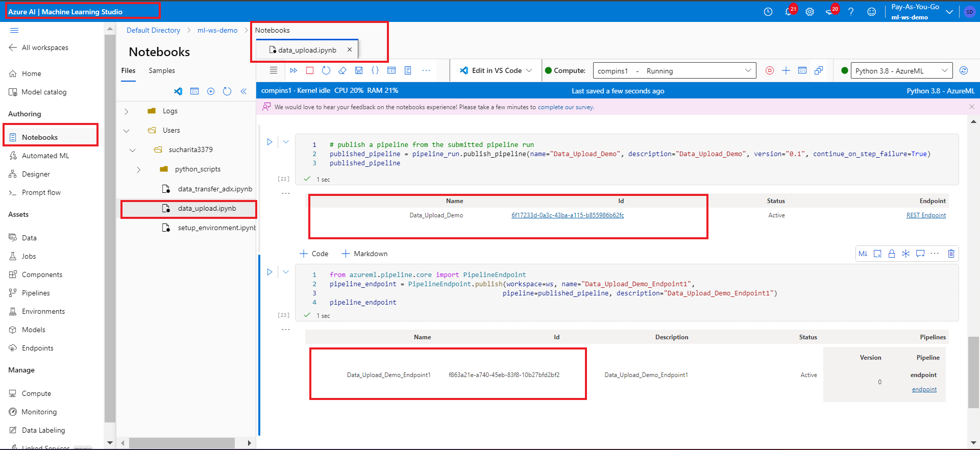Expand the Logs folder
Image resolution: width=980 pixels, height=450 pixels.
(x=127, y=111)
